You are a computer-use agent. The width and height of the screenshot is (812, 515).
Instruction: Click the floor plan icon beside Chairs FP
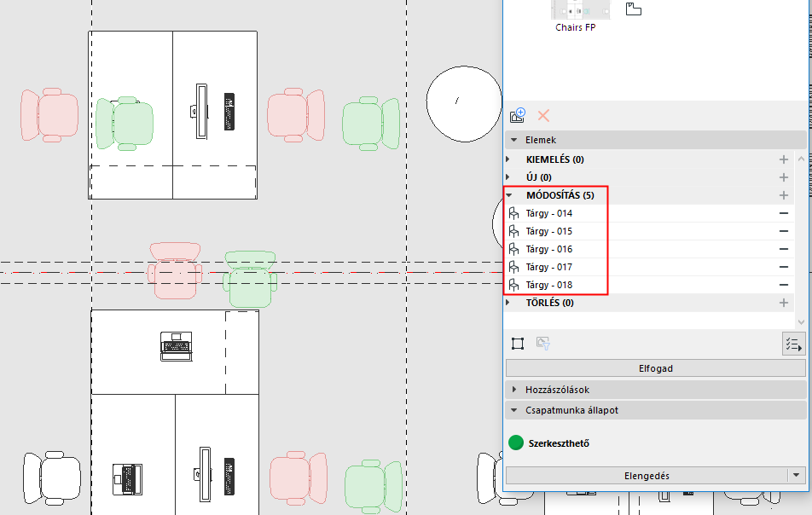(x=634, y=9)
